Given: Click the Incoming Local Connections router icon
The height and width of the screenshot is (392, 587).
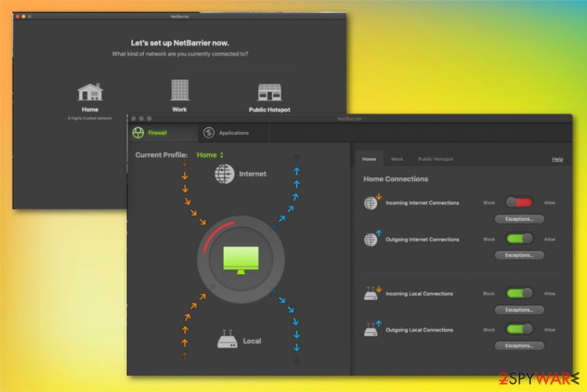Looking at the screenshot, I should tap(371, 293).
